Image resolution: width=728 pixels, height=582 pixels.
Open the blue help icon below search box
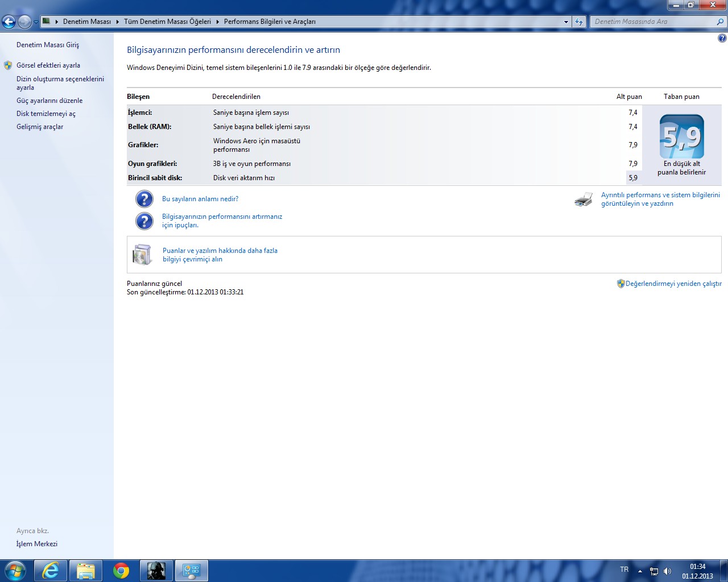(722, 38)
